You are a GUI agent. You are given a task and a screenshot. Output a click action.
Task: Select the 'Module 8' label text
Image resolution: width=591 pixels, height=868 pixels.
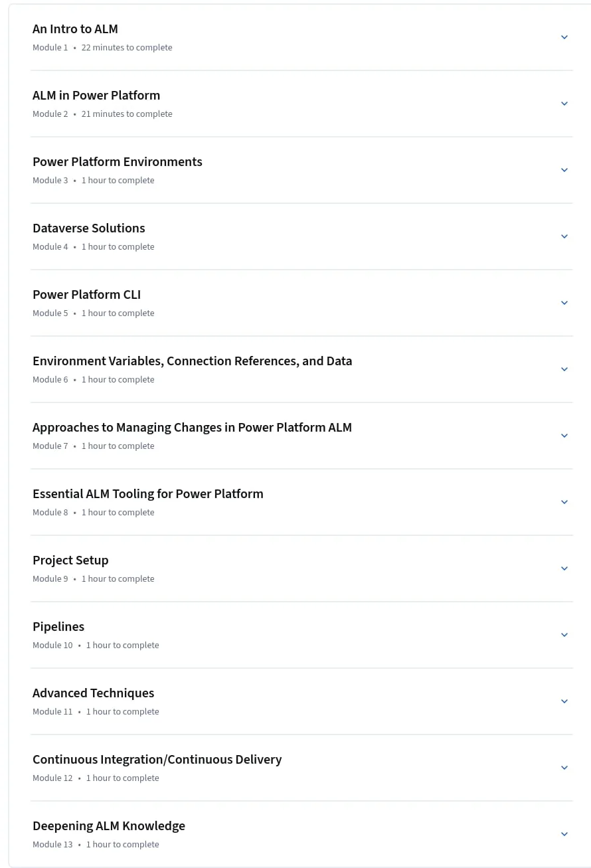coord(50,513)
